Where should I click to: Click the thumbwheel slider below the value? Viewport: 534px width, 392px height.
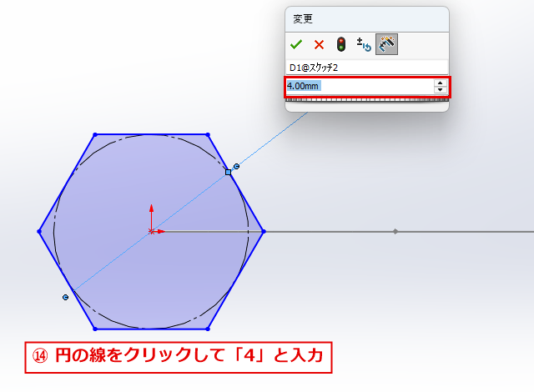(x=367, y=100)
